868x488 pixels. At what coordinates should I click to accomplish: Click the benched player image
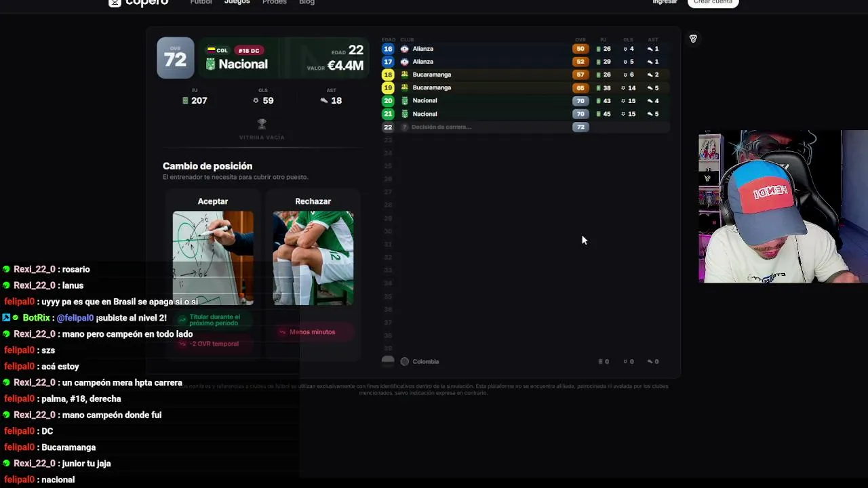tap(313, 258)
